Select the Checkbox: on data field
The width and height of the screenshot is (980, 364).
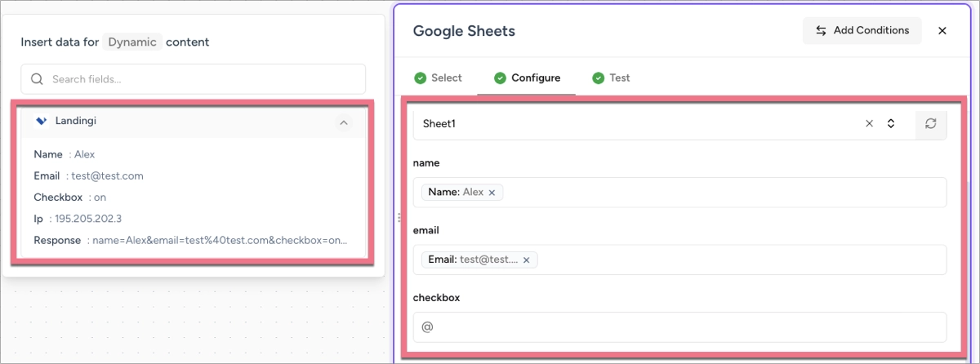tap(70, 198)
